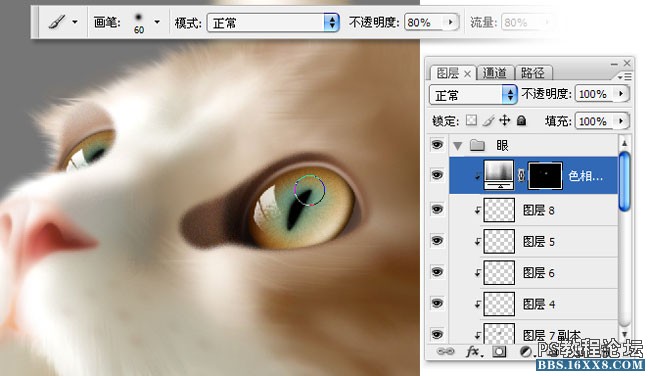
Task: Select the 图层 8 layer name
Action: (538, 210)
